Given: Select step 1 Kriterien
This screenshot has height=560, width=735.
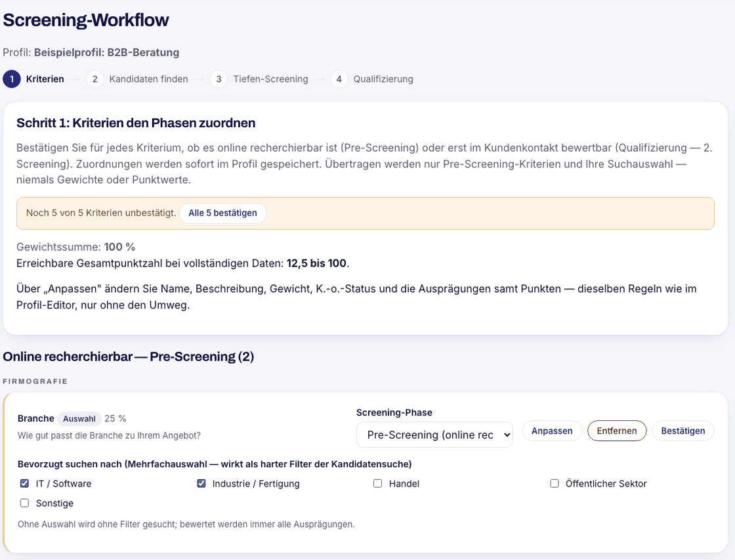Looking at the screenshot, I should (33, 79).
